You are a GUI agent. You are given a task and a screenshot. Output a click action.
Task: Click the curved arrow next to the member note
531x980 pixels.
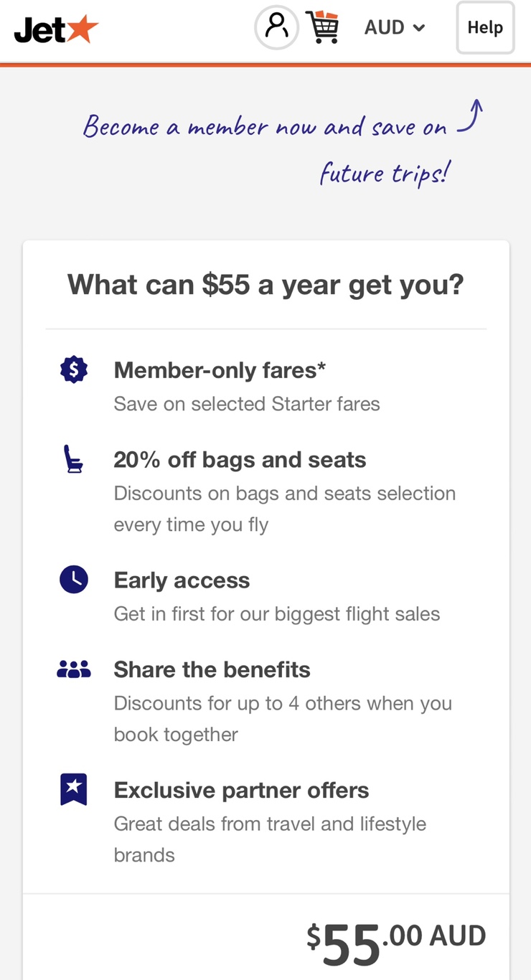[x=471, y=116]
